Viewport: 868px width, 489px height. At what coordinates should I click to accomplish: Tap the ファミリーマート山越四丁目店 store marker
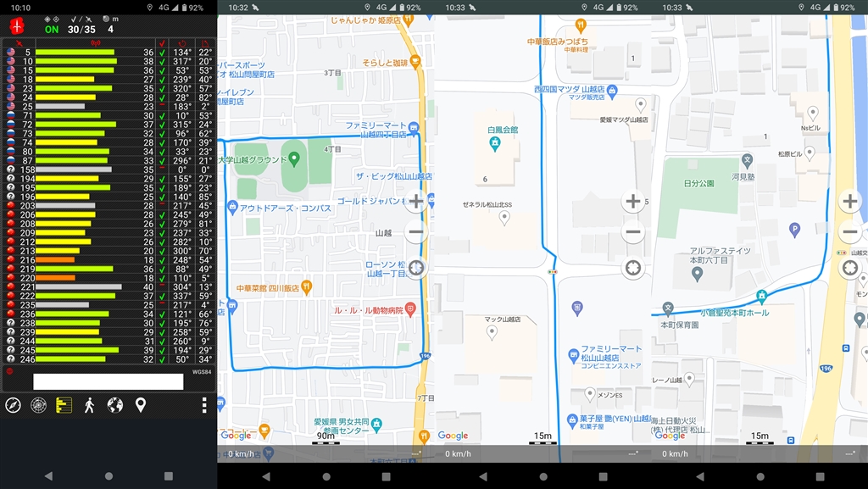click(414, 129)
